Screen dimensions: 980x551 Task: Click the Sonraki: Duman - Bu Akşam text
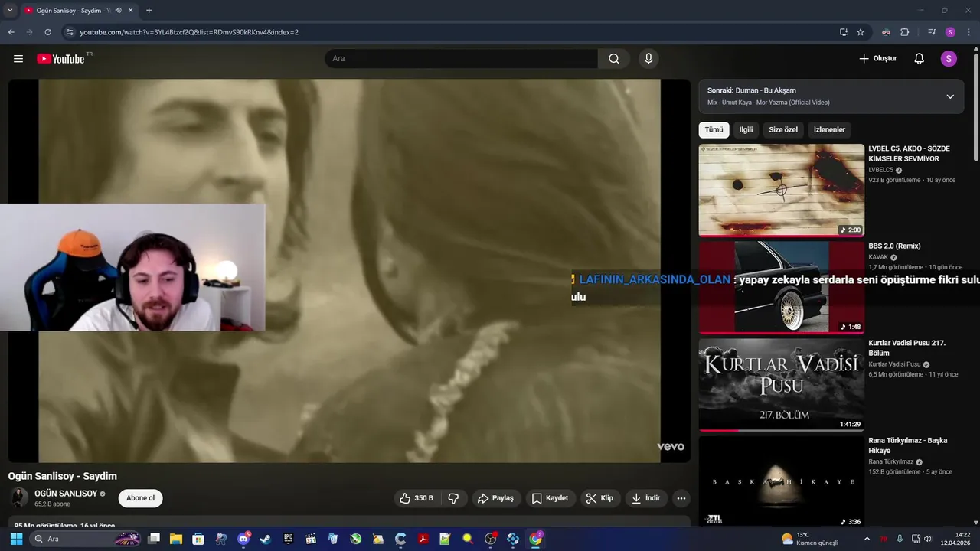(752, 90)
